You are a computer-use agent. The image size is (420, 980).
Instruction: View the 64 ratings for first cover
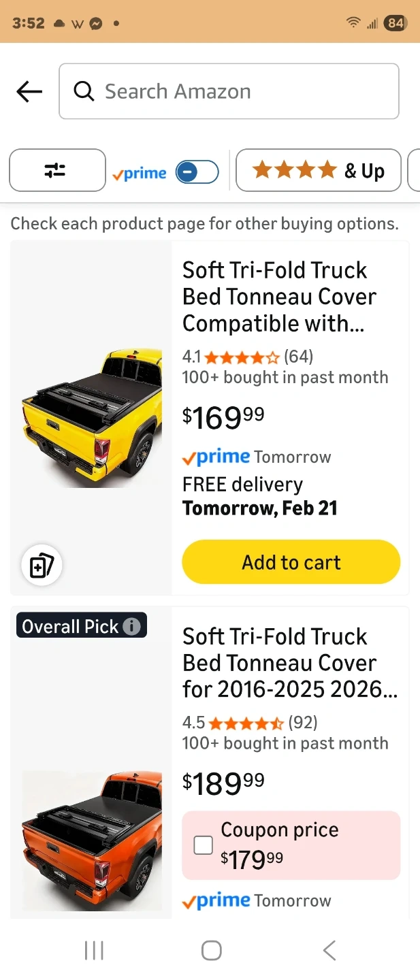[298, 356]
